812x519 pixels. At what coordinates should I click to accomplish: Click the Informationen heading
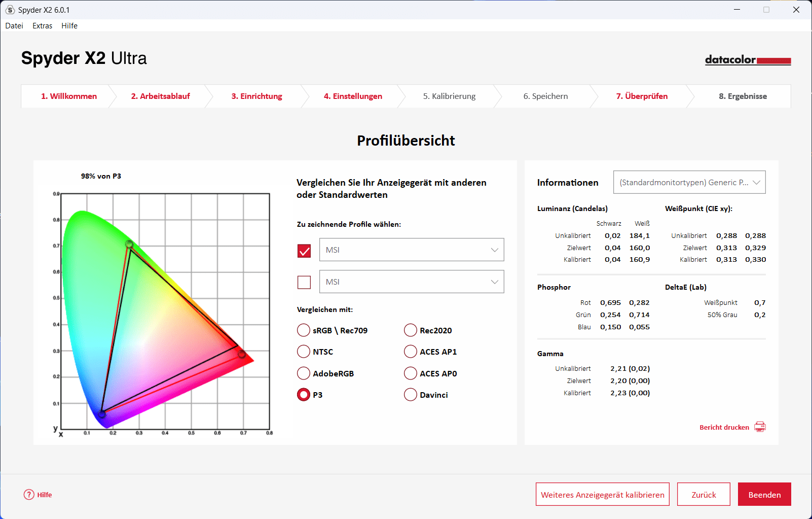click(568, 183)
